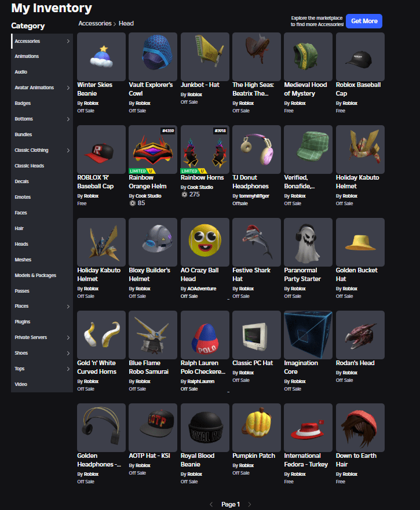Viewport: 420px width, 510px height.
Task: Open the Pumpkin Patch item icon
Action: click(256, 428)
